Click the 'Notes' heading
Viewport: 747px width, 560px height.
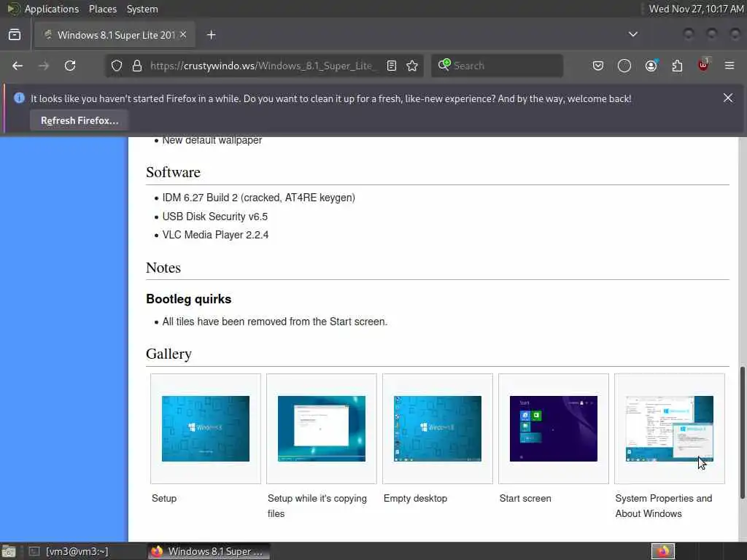[x=163, y=268]
